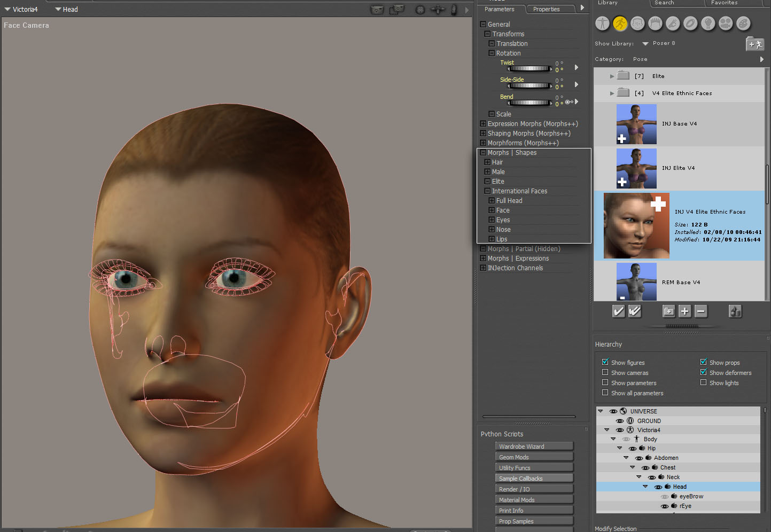Open the Show Library dropdown arrow
Viewport: 771px width, 532px height.
coord(645,44)
